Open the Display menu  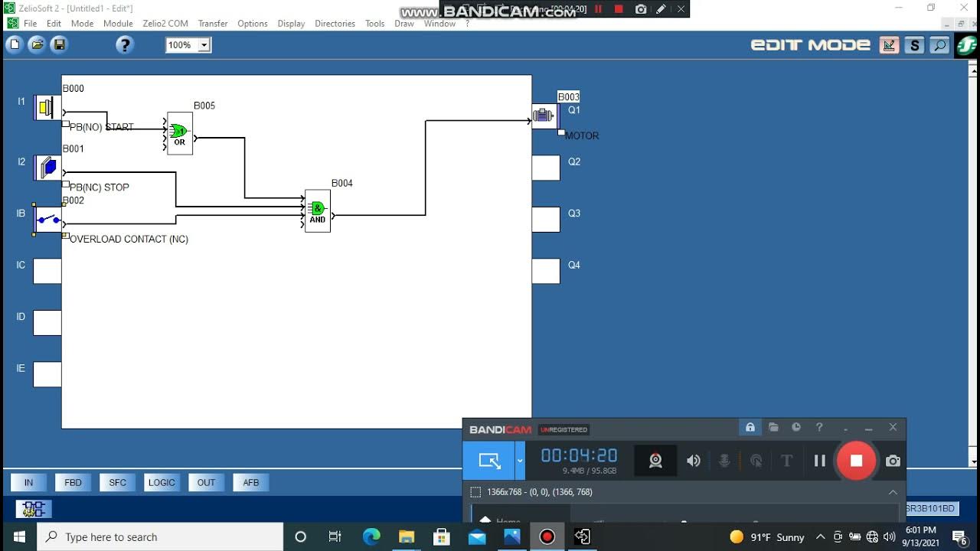291,24
